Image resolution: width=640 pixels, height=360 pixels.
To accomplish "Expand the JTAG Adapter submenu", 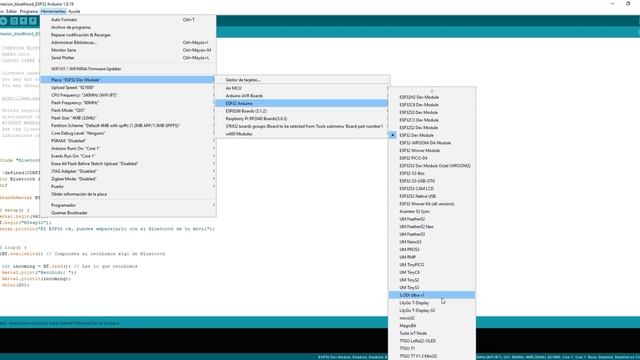I will pyautogui.click(x=128, y=171).
